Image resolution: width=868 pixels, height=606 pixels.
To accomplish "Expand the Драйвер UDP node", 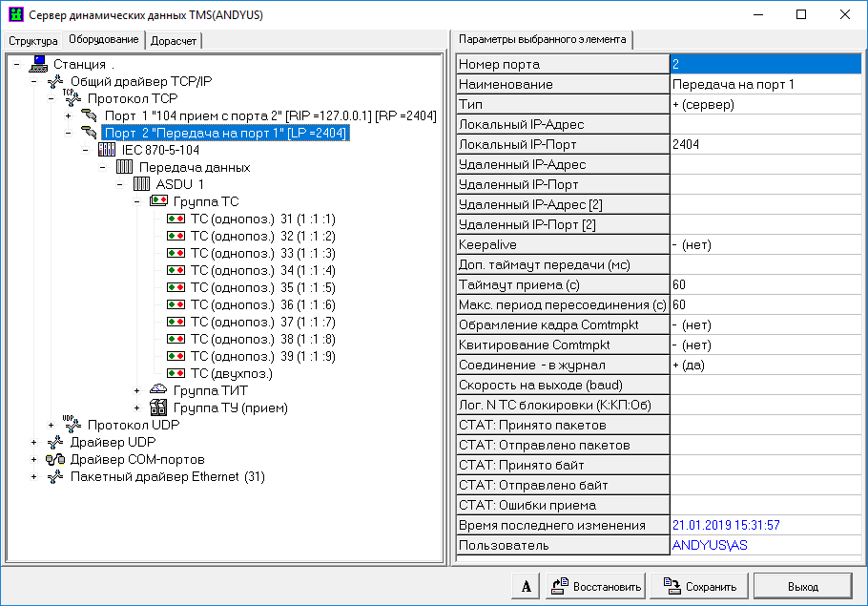I will click(x=34, y=442).
